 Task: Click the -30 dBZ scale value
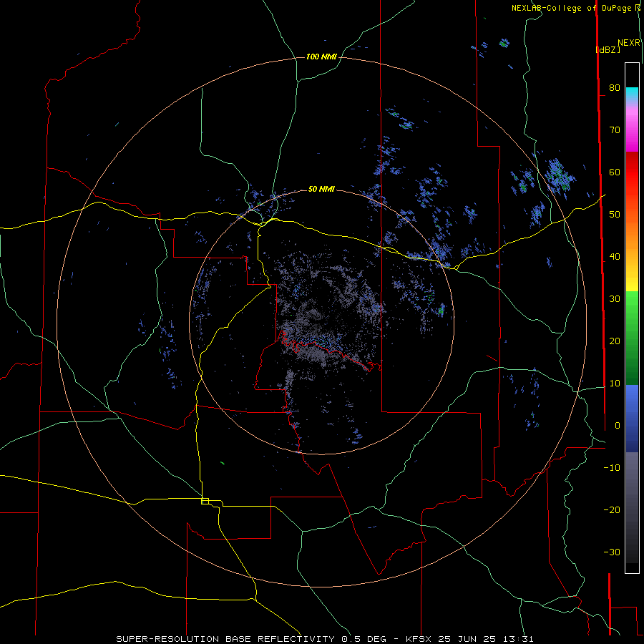click(x=612, y=552)
